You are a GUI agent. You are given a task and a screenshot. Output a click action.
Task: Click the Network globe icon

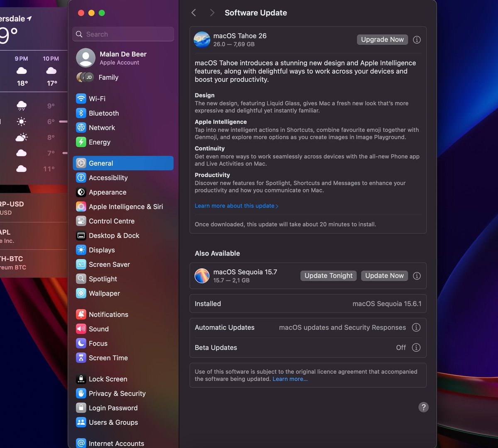[81, 128]
